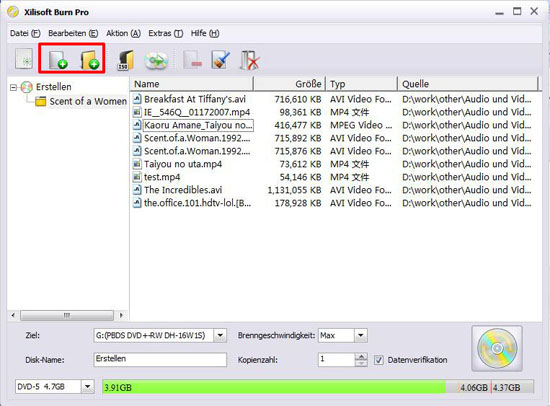Collapse the Erstellen tree node

point(13,87)
